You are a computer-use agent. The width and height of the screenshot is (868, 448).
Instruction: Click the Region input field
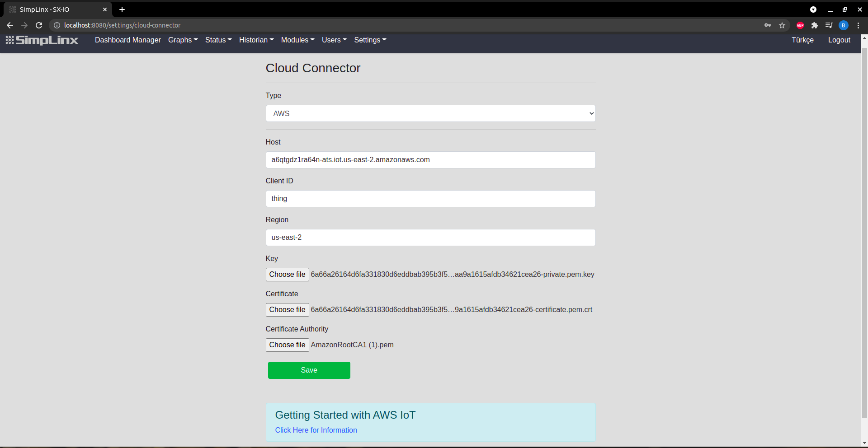(430, 238)
